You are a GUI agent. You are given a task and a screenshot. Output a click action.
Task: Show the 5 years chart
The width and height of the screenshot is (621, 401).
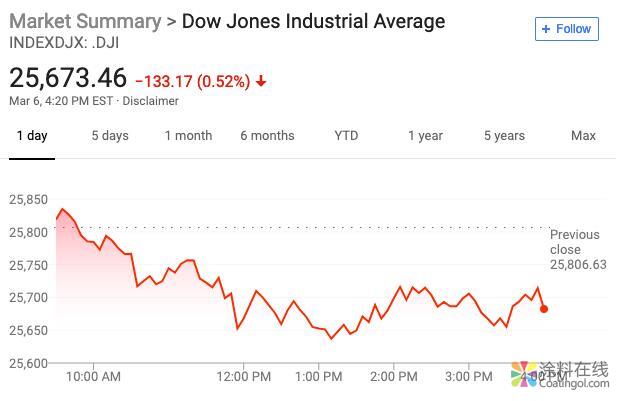(504, 136)
